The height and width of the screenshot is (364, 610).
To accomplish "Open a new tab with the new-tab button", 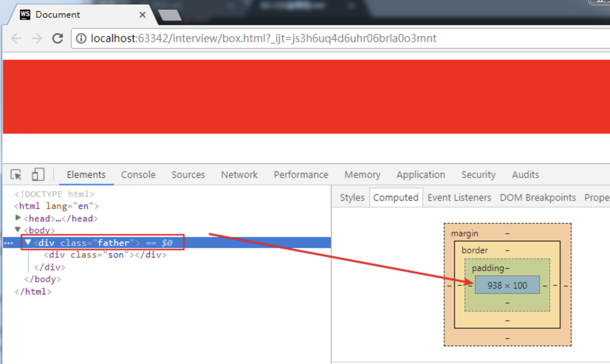I will (x=169, y=15).
